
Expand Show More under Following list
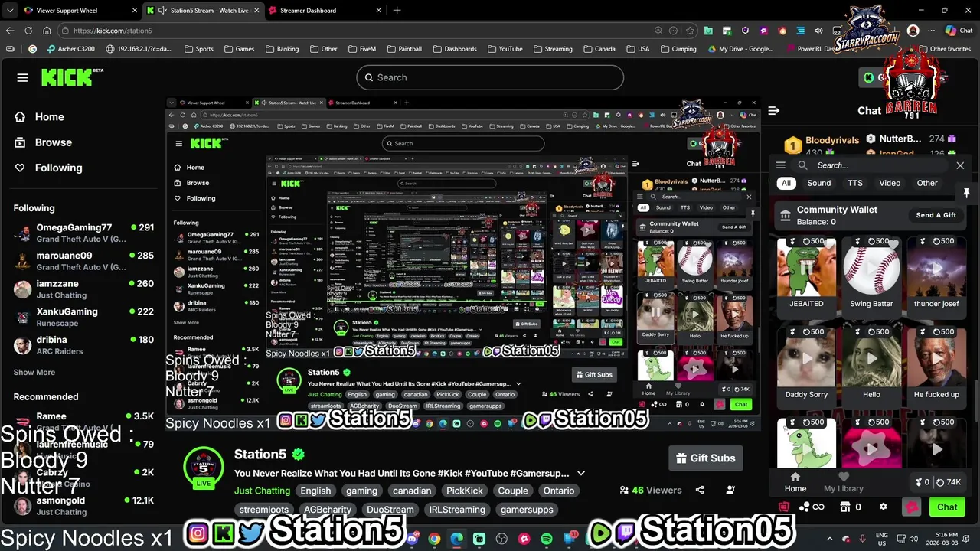(x=34, y=372)
